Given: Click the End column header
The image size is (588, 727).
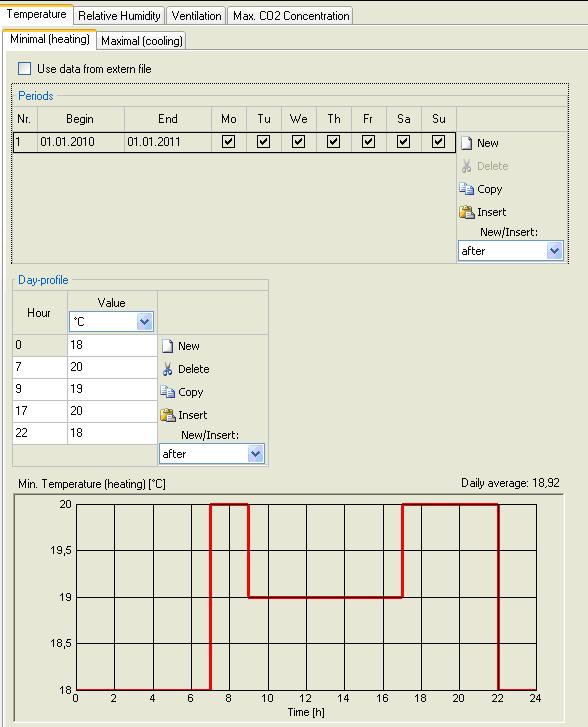Looking at the screenshot, I should coord(168,119).
